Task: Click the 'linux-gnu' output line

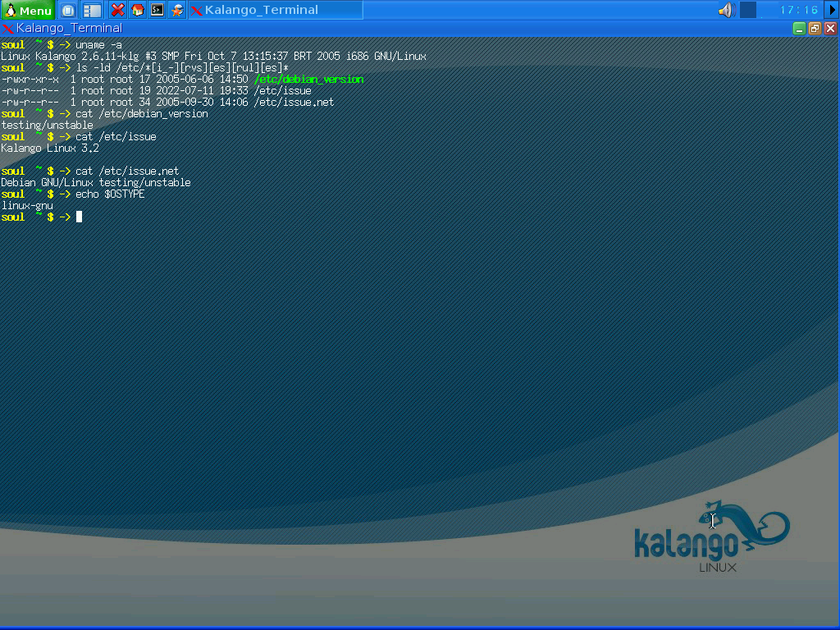Action: click(27, 206)
